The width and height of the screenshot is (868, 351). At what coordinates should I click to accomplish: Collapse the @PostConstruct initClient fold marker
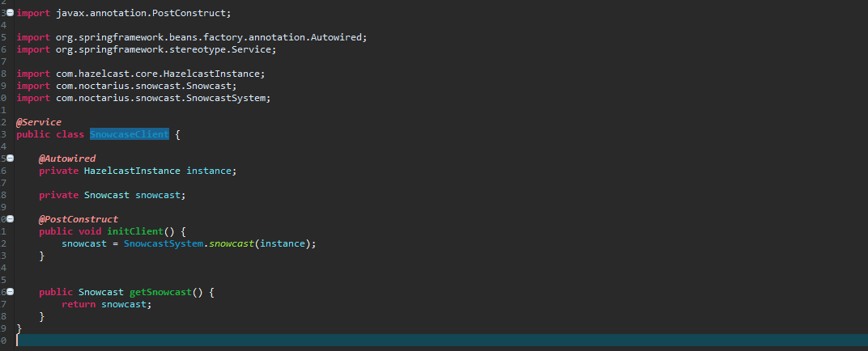[x=10, y=219]
